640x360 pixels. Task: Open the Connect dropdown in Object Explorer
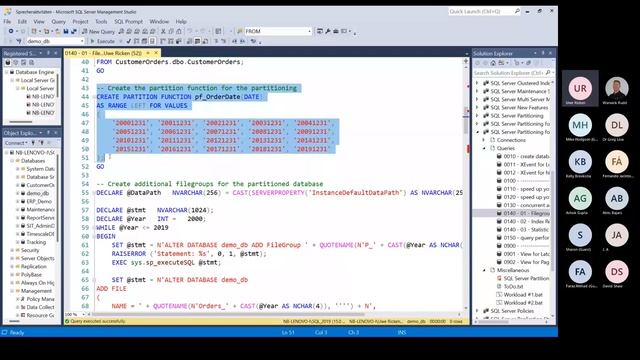pos(16,143)
